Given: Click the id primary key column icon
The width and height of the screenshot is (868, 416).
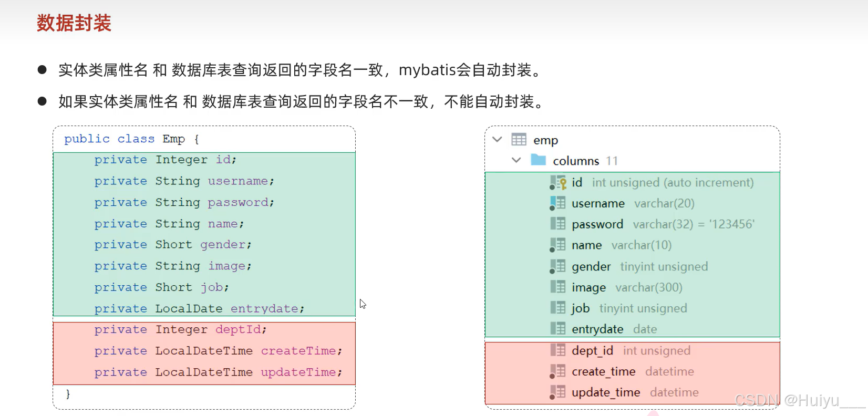Looking at the screenshot, I should 557,182.
